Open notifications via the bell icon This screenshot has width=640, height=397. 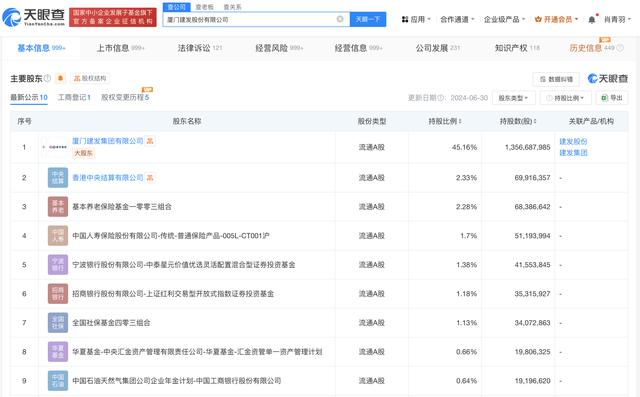(x=591, y=20)
